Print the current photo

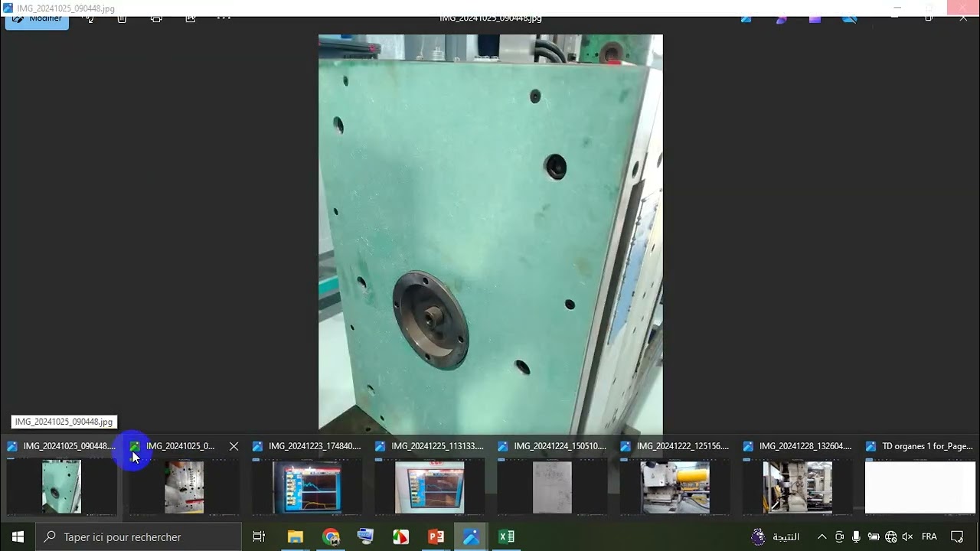click(x=156, y=18)
